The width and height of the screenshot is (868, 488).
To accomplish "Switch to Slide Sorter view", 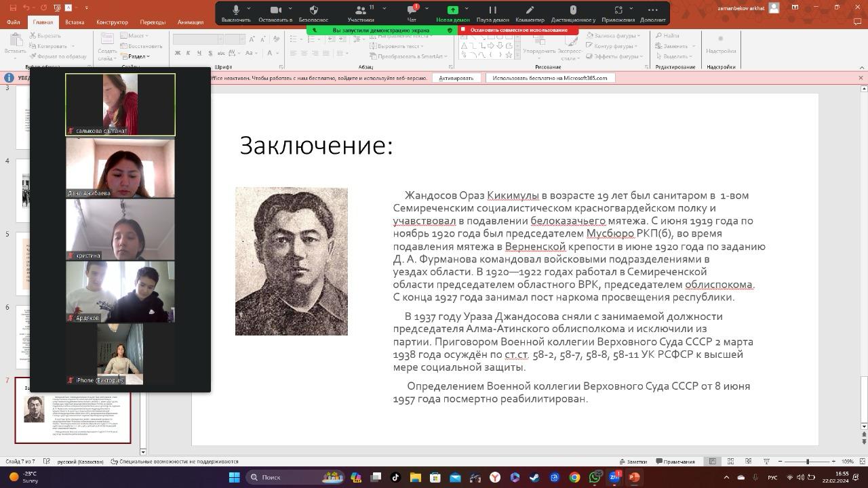I will pos(730,462).
